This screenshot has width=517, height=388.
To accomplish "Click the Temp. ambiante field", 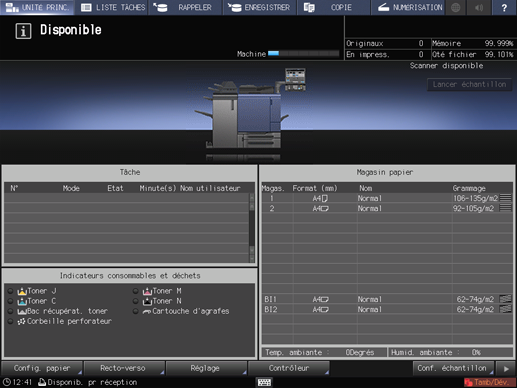I will tap(324, 352).
